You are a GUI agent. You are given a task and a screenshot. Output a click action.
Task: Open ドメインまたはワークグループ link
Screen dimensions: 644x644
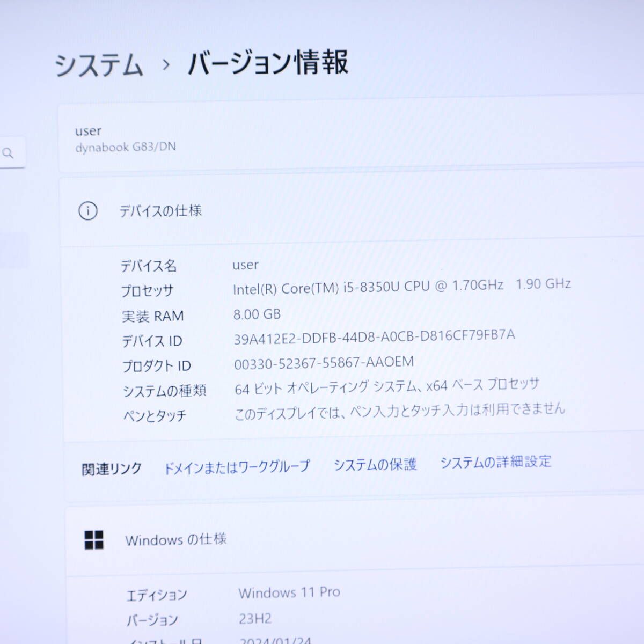237,466
